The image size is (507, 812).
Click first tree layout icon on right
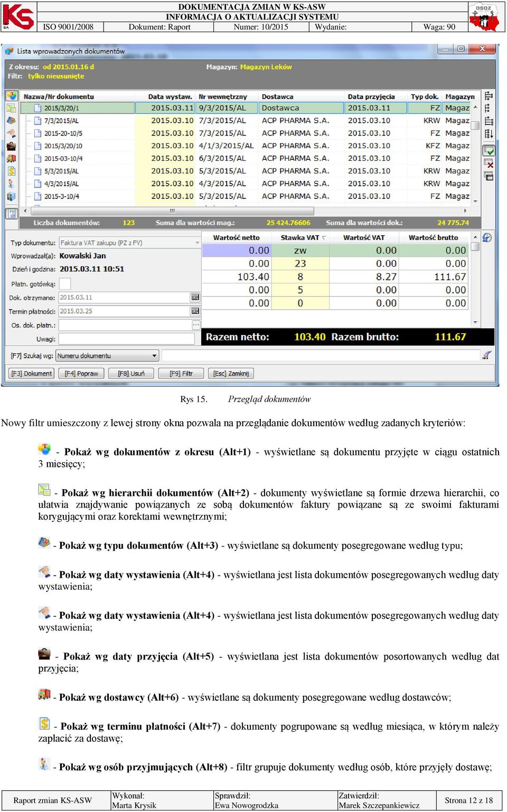[x=489, y=95]
